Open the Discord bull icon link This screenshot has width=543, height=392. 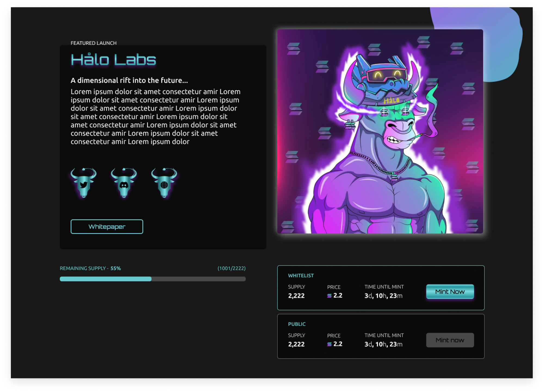124,183
